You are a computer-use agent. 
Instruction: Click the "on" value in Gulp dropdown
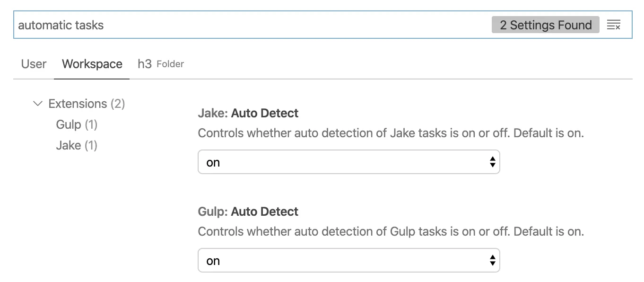click(213, 261)
